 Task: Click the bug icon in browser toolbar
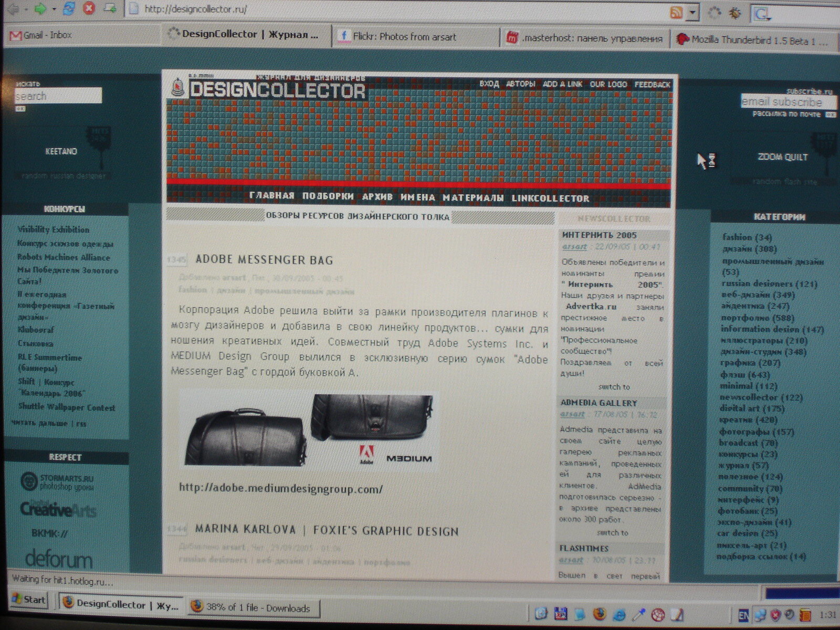coord(735,13)
